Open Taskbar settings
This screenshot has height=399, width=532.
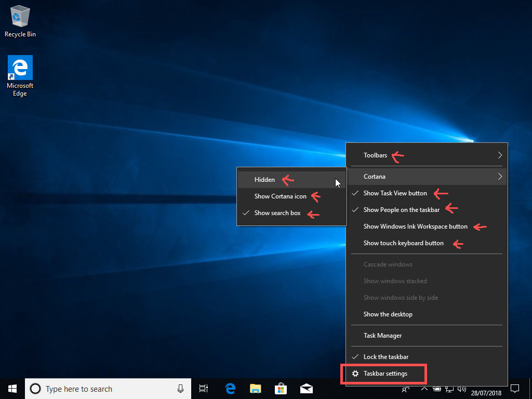385,374
